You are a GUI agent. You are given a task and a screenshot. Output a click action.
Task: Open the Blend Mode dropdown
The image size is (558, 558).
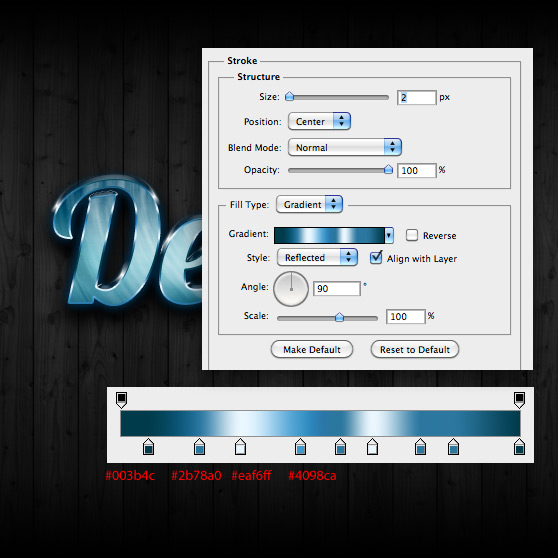click(x=345, y=147)
